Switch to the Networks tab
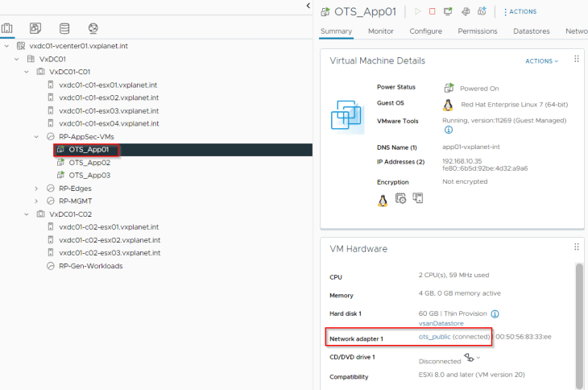 [x=577, y=31]
